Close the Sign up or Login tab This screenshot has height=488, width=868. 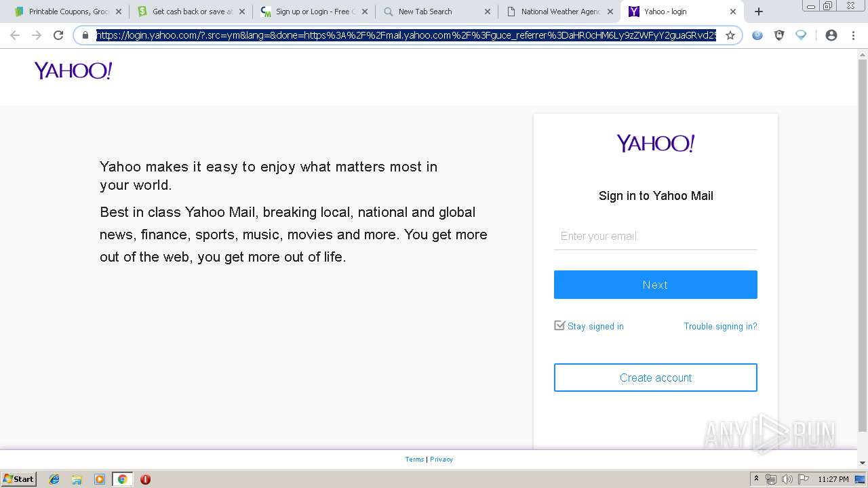pyautogui.click(x=364, y=12)
